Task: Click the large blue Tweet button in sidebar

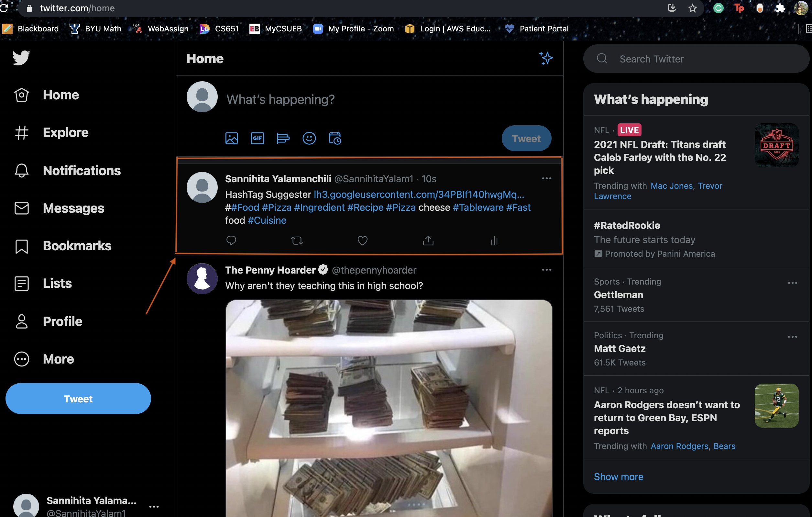Action: pyautogui.click(x=78, y=399)
